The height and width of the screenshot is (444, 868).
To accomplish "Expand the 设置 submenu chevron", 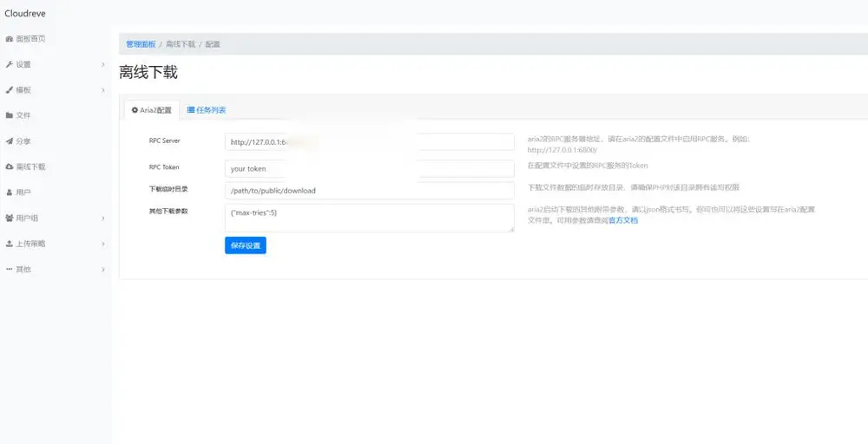I will click(x=103, y=64).
